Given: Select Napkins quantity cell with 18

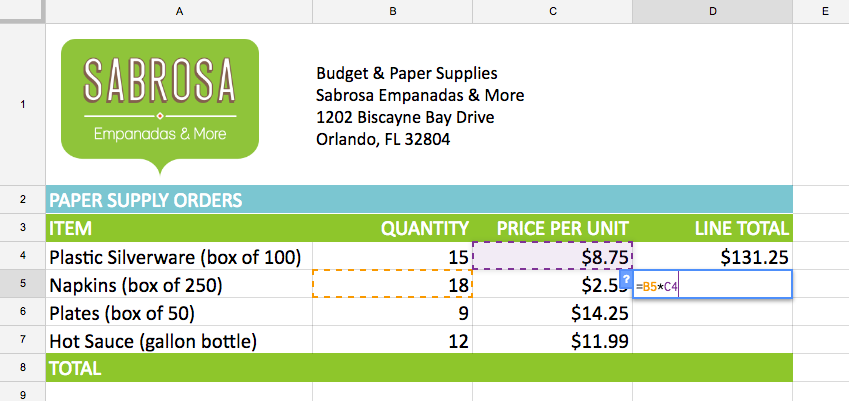Looking at the screenshot, I should pyautogui.click(x=392, y=285).
